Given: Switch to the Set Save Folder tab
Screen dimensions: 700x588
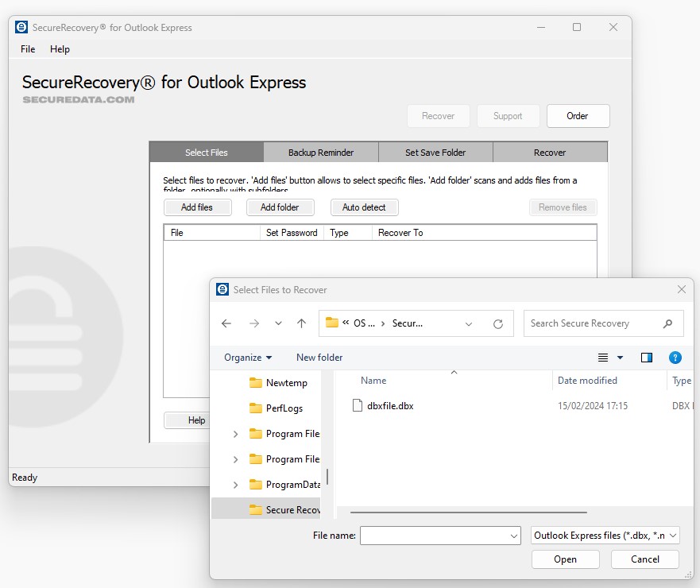Looking at the screenshot, I should [x=435, y=153].
